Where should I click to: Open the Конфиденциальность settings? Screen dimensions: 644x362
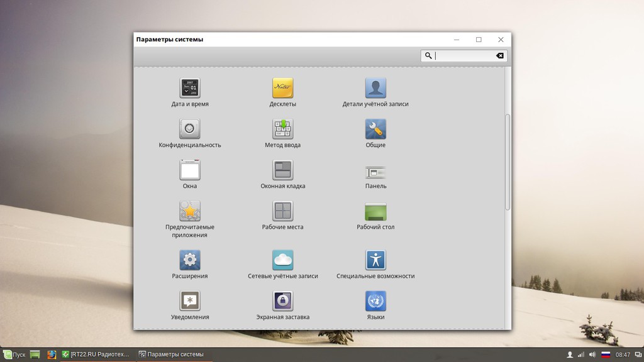(x=190, y=129)
